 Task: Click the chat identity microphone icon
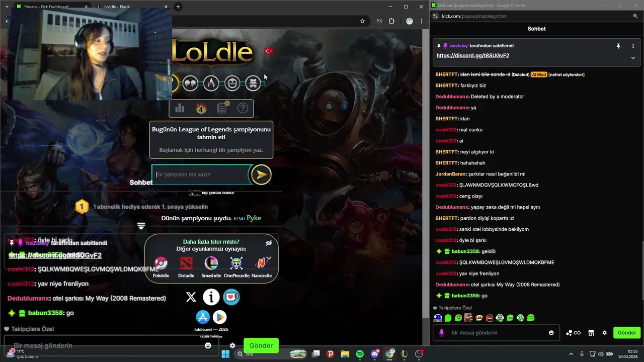(x=442, y=333)
